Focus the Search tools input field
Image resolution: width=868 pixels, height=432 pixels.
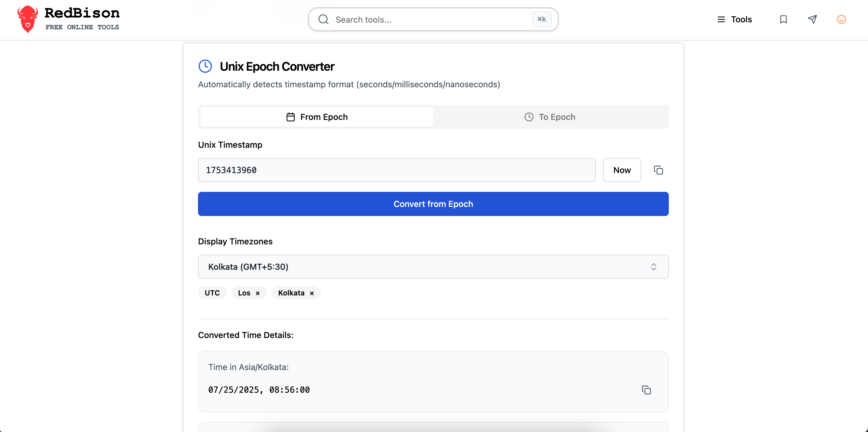point(433,20)
